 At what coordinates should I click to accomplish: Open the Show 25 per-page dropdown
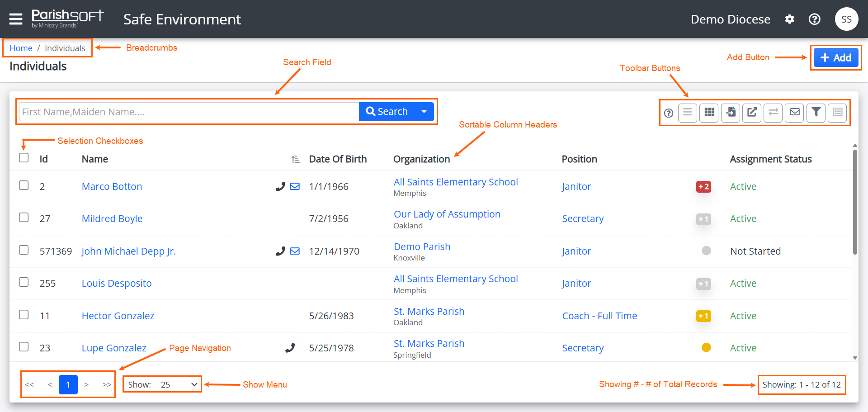click(x=162, y=384)
